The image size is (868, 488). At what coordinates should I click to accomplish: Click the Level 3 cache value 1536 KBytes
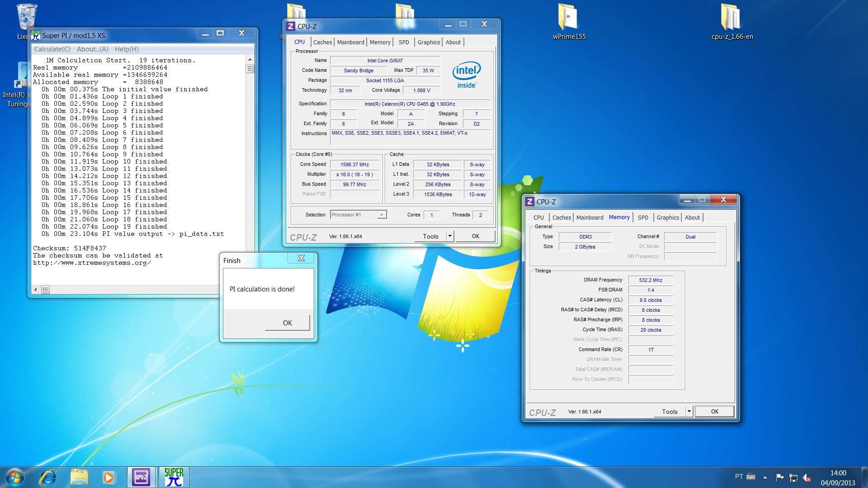click(x=438, y=194)
